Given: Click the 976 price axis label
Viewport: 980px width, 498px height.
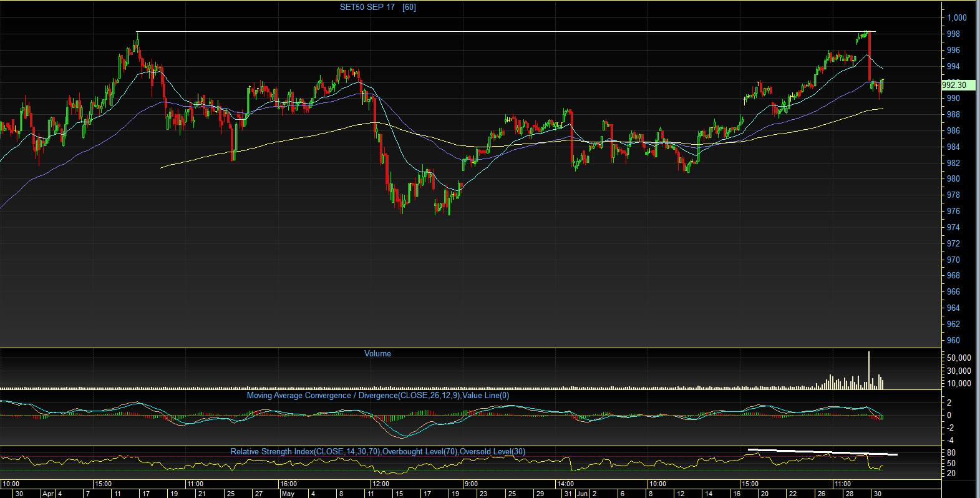Looking at the screenshot, I should (953, 211).
